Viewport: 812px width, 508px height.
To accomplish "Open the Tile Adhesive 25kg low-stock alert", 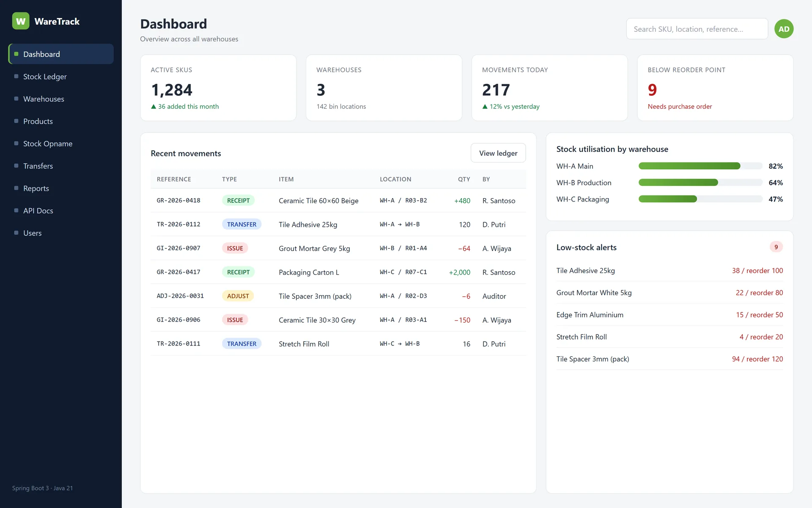I will (x=669, y=271).
